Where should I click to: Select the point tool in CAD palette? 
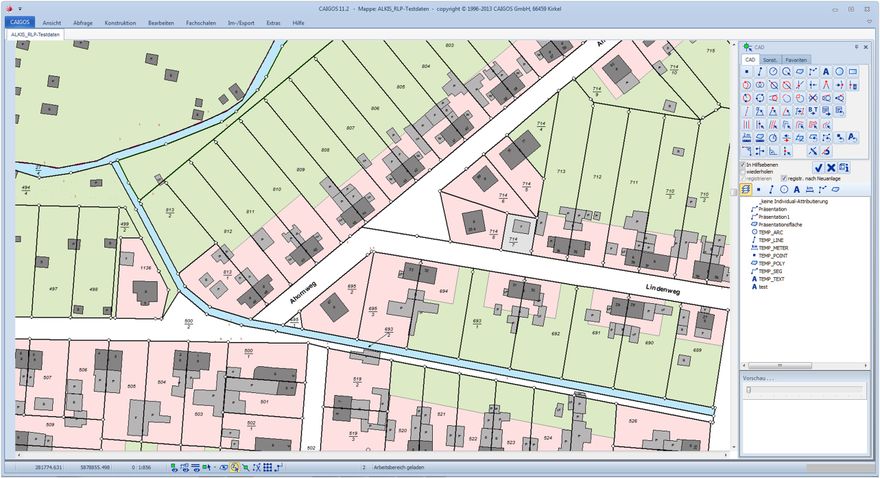point(747,72)
